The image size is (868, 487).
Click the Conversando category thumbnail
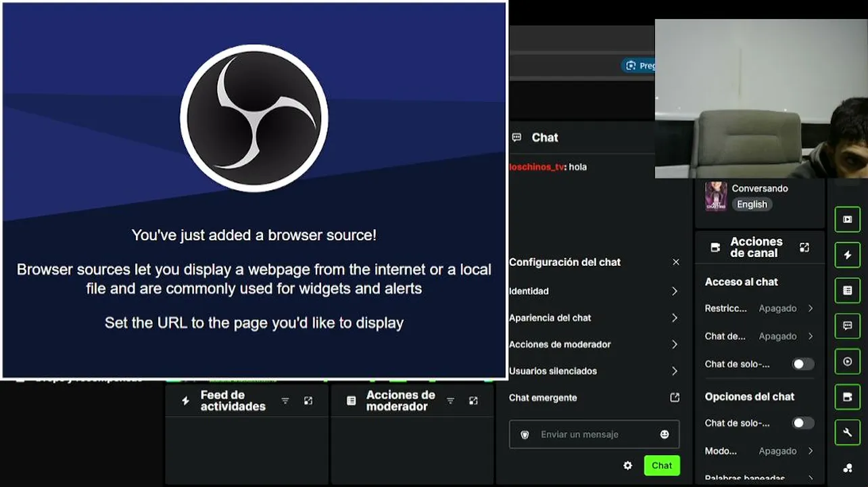tap(716, 196)
